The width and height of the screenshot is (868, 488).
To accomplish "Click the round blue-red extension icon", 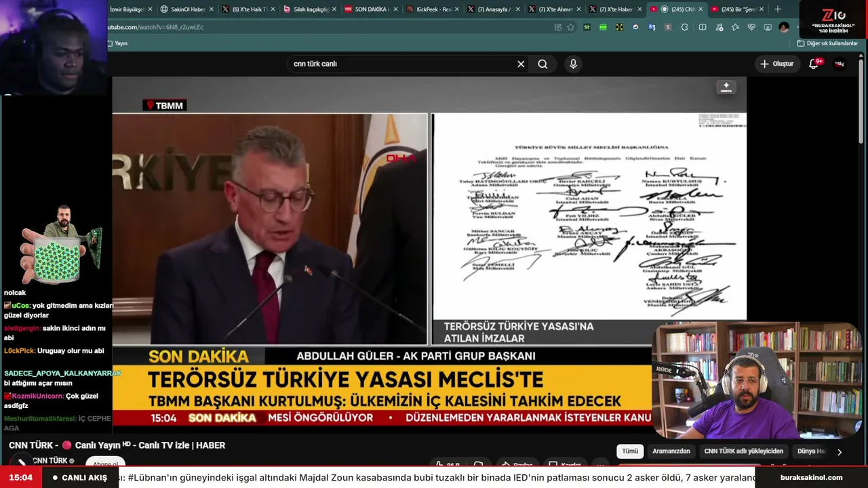I will click(x=635, y=27).
